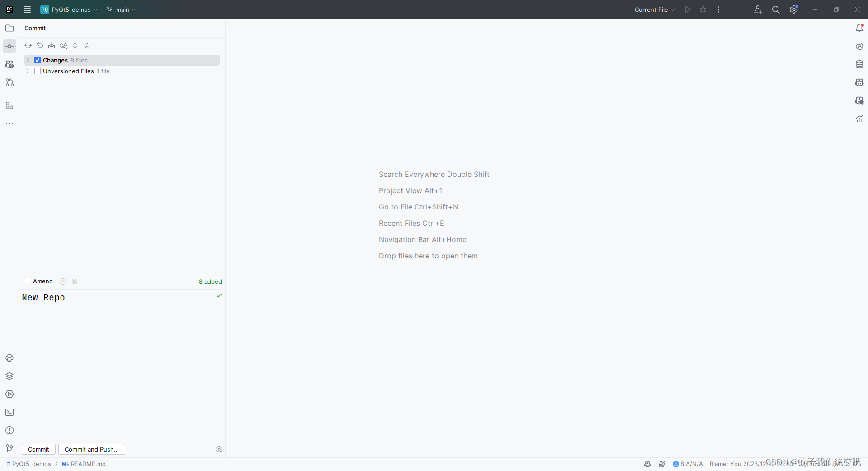Open IDE settings gear menu
Image resolution: width=868 pixels, height=471 pixels.
point(794,10)
